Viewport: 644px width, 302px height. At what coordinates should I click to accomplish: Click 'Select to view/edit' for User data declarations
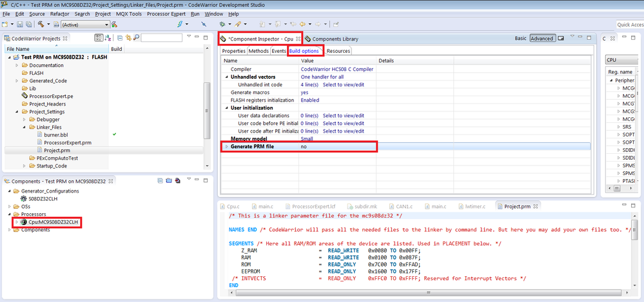pos(344,116)
